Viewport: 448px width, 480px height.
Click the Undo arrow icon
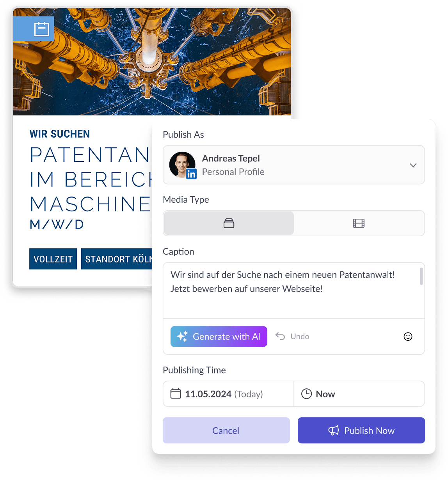click(x=280, y=336)
